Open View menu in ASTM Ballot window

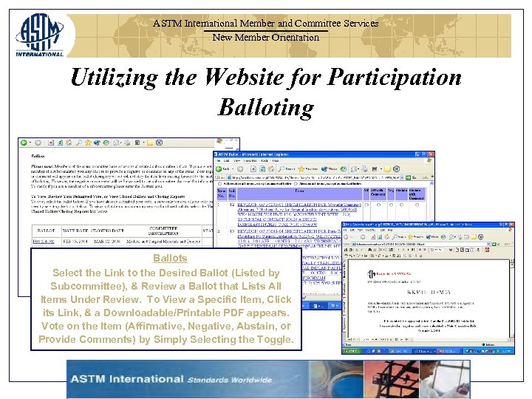pos(236,160)
